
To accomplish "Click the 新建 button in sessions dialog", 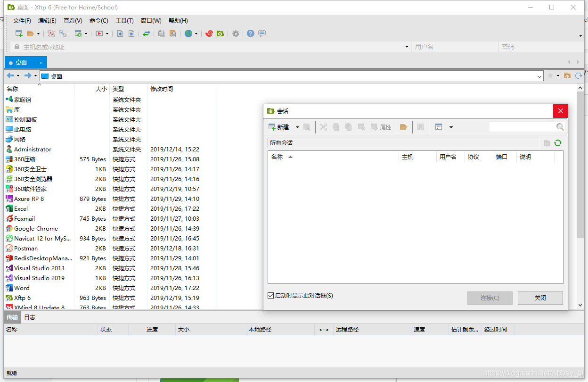I will [x=278, y=127].
